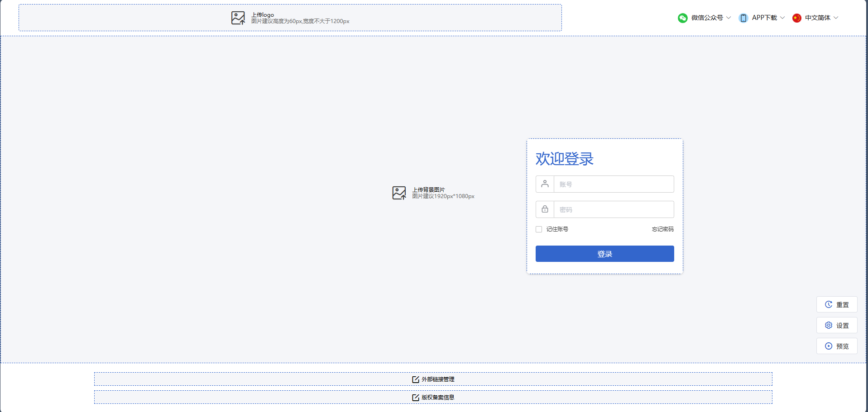Open 版权备案信息 editing text

pyautogui.click(x=438, y=398)
